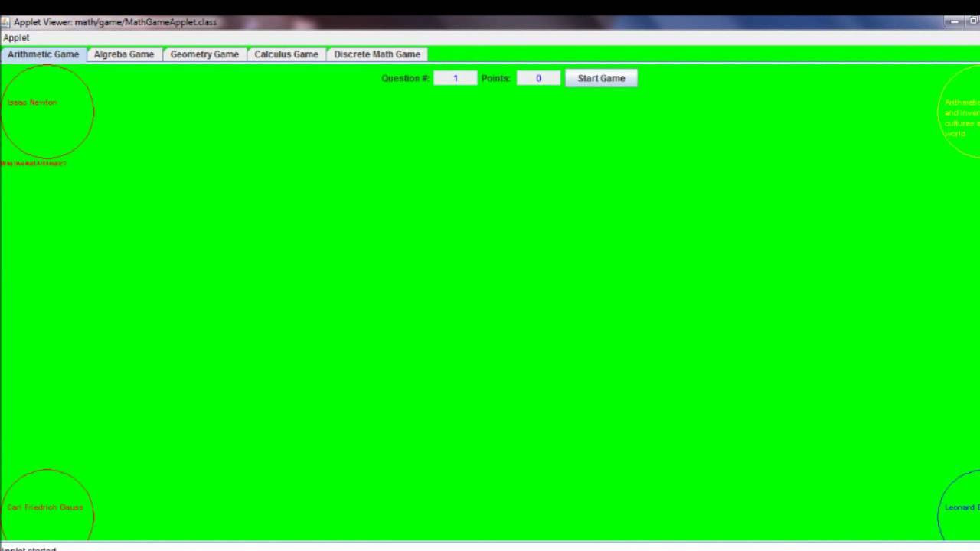Focus the Question # number field

pyautogui.click(x=455, y=78)
